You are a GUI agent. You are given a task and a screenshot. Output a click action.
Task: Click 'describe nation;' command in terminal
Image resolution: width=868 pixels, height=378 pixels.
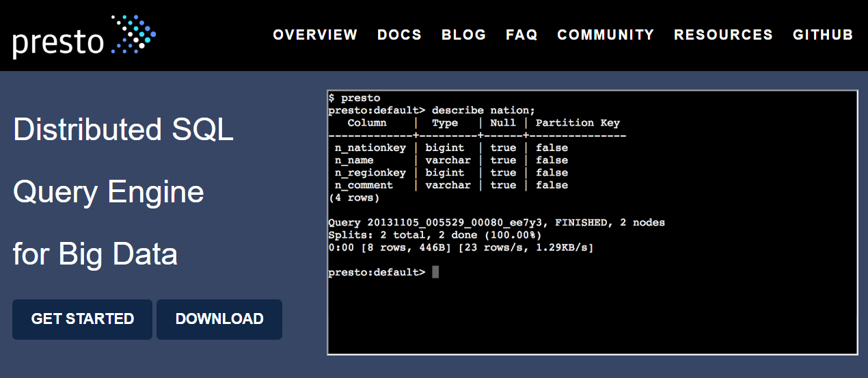(x=483, y=111)
